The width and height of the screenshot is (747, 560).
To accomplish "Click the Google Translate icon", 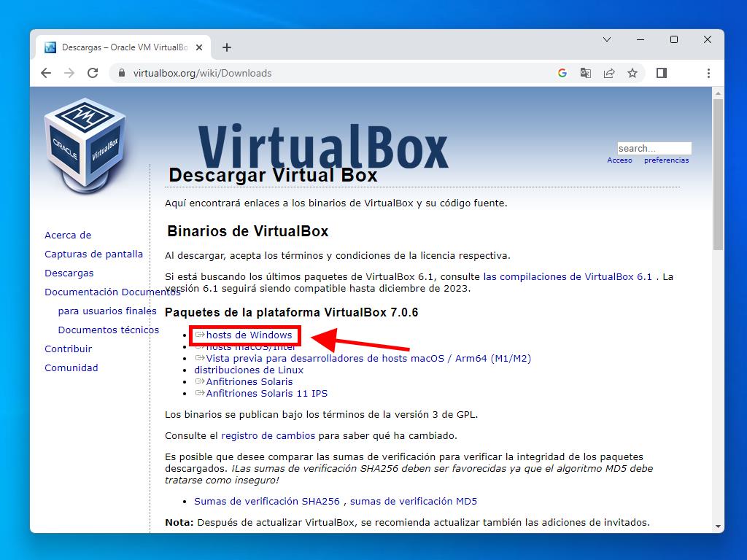I will click(586, 73).
